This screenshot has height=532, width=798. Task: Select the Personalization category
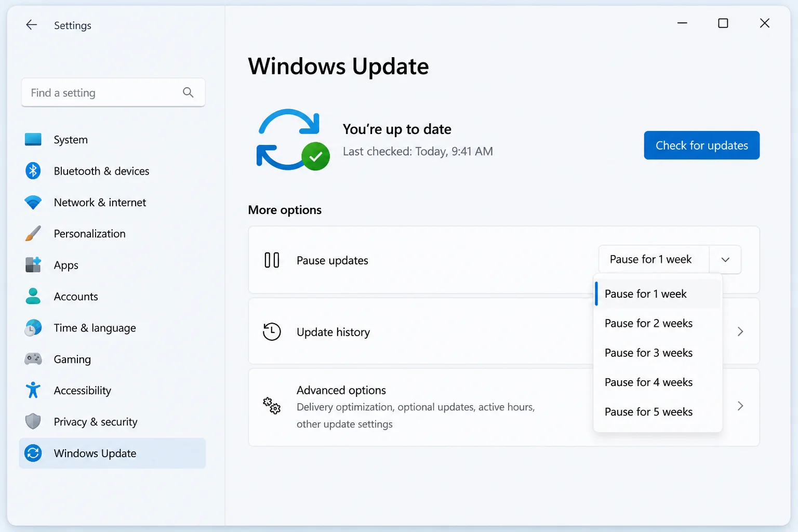pos(112,234)
